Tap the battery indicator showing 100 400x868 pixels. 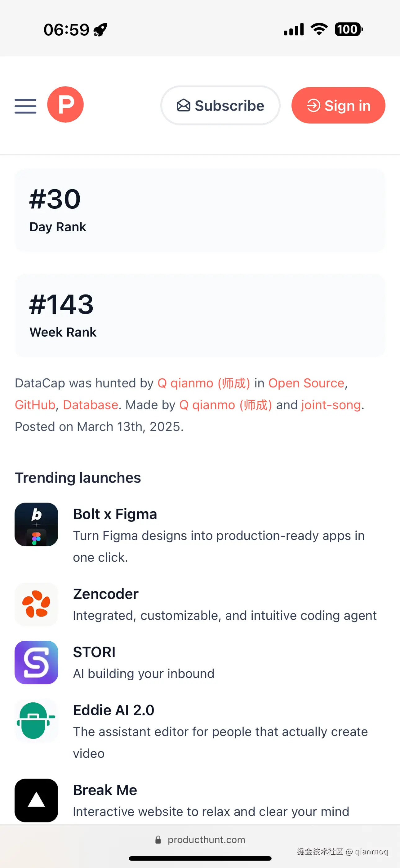[x=349, y=29]
